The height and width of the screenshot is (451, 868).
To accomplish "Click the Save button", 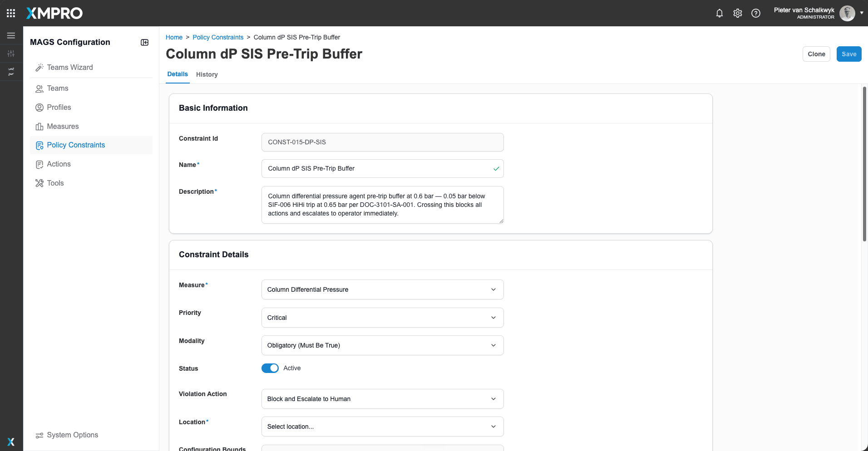I will [x=849, y=54].
